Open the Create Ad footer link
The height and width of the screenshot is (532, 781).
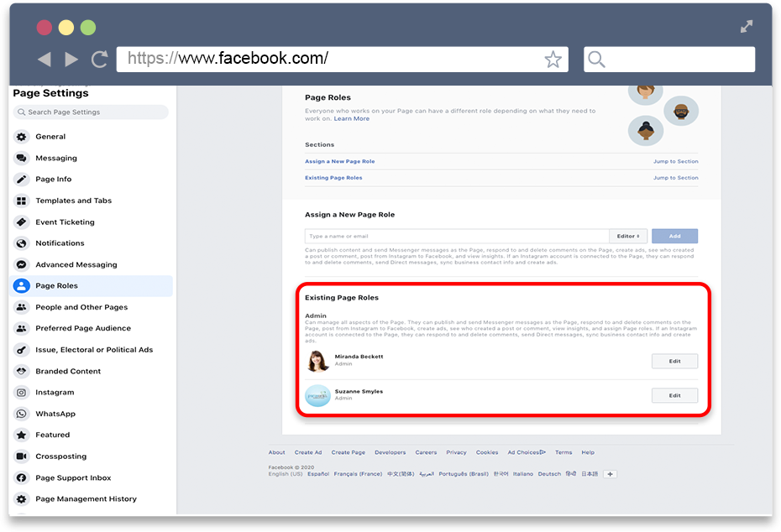[x=308, y=452]
